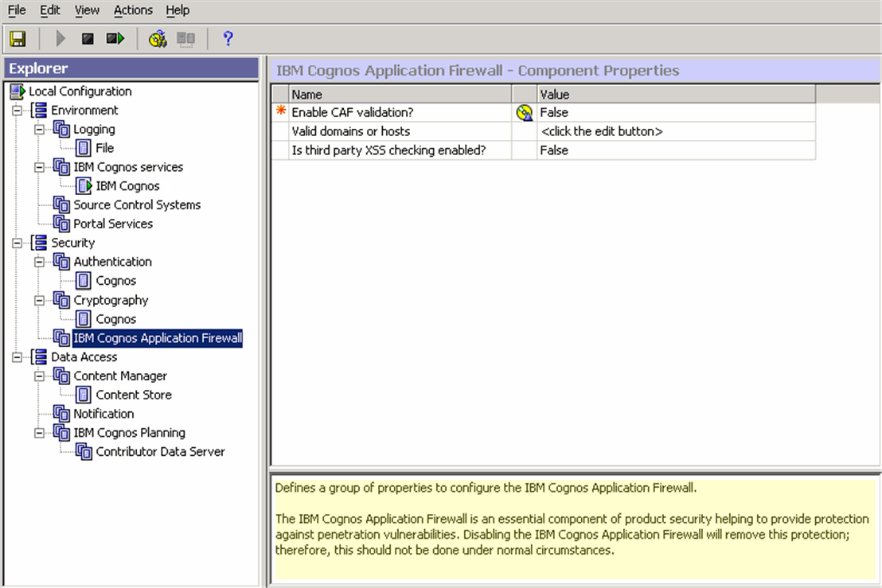The height and width of the screenshot is (588, 882).
Task: Select the Enable CAF validation property name
Action: coord(353,112)
